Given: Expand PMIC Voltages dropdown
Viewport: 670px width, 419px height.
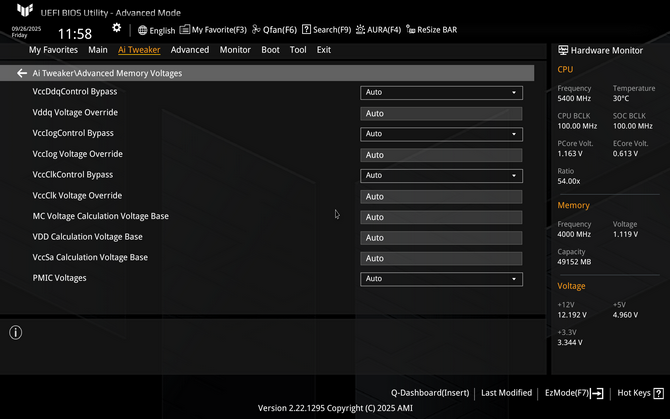Looking at the screenshot, I should (x=441, y=279).
